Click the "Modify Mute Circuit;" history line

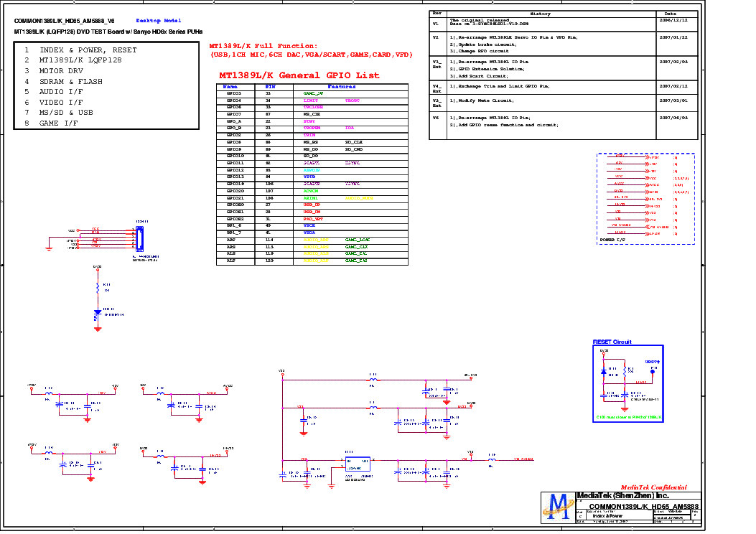[x=482, y=100]
